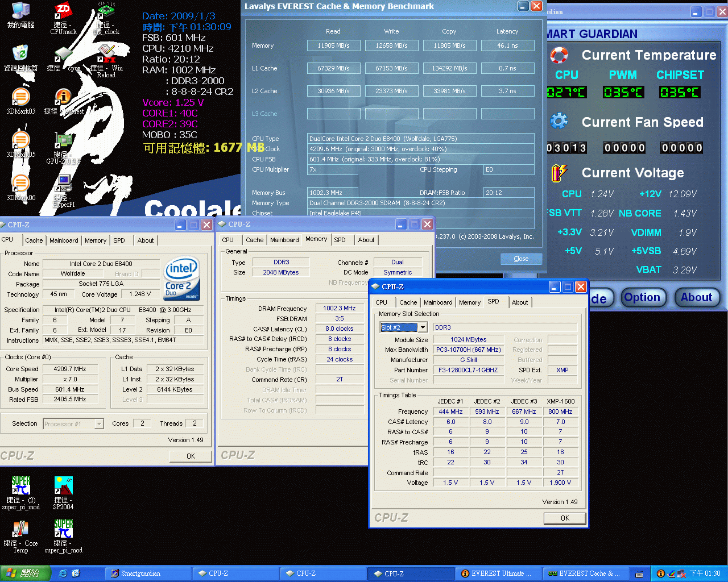The height and width of the screenshot is (582, 728).
Task: Click Max Bandwidth PC3-10700H (667 MHz)
Action: 468,350
